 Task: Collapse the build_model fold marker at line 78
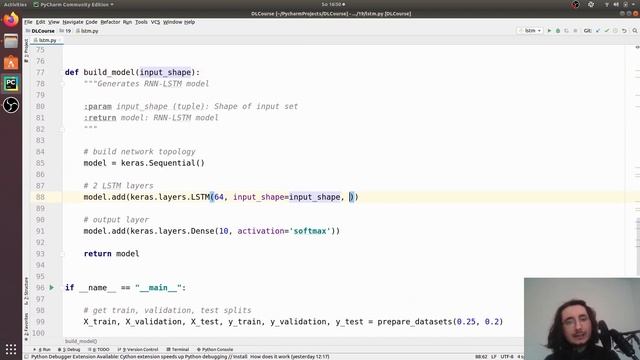[63, 84]
